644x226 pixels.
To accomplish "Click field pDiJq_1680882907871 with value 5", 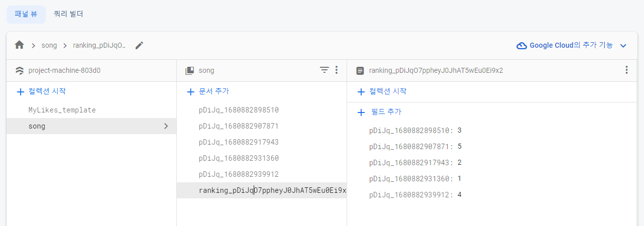I will click(415, 147).
